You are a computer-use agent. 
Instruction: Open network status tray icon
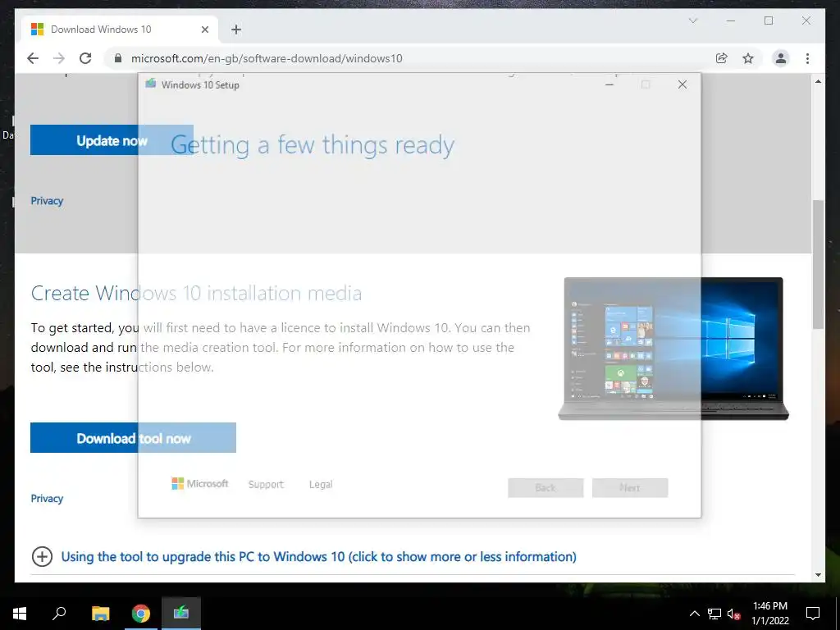(x=714, y=614)
